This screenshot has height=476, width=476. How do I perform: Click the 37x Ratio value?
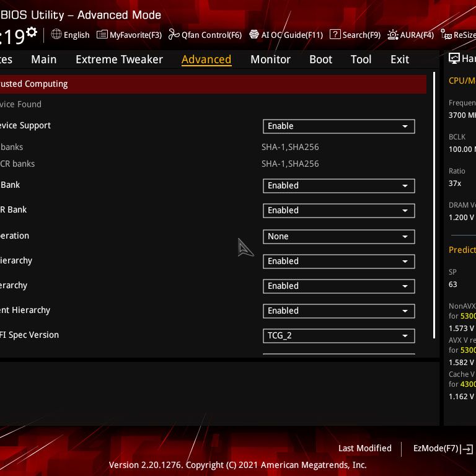(455, 183)
